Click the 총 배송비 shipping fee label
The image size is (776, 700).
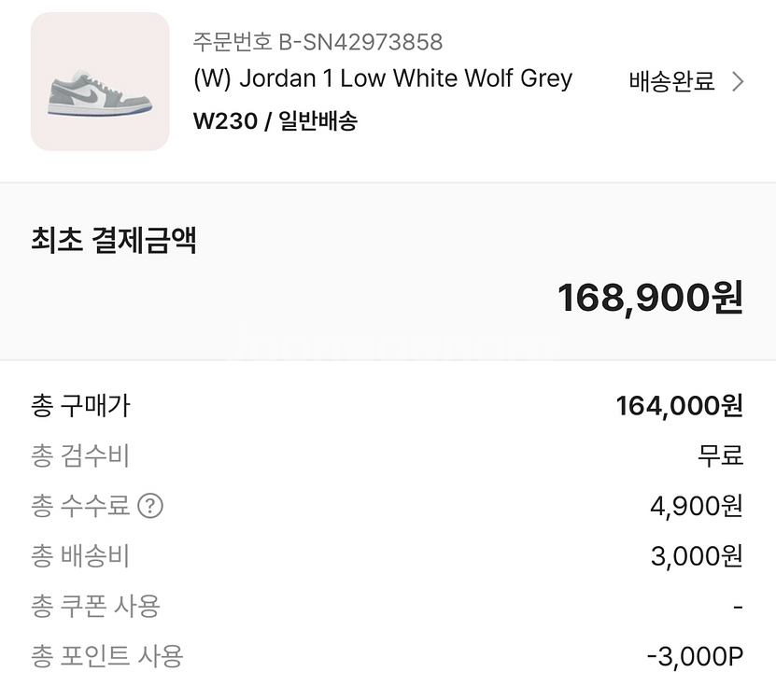pos(80,556)
